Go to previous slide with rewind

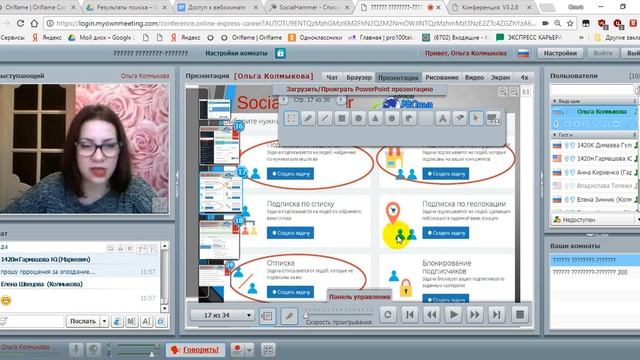point(431,315)
